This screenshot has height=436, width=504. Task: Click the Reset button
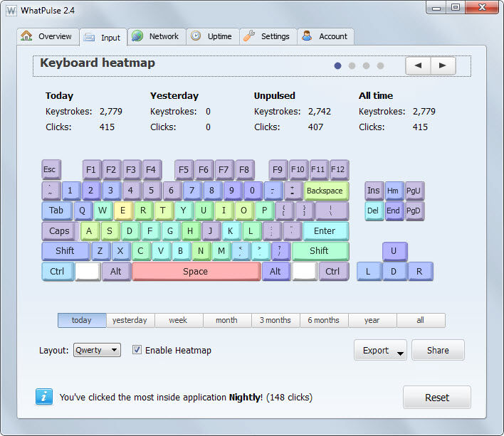tap(437, 398)
